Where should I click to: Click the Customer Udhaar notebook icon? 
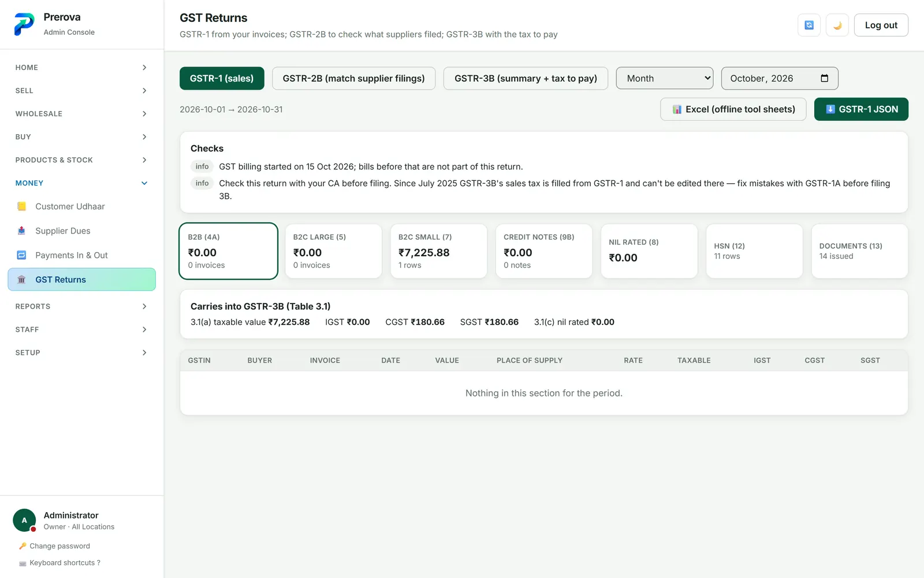(x=21, y=206)
